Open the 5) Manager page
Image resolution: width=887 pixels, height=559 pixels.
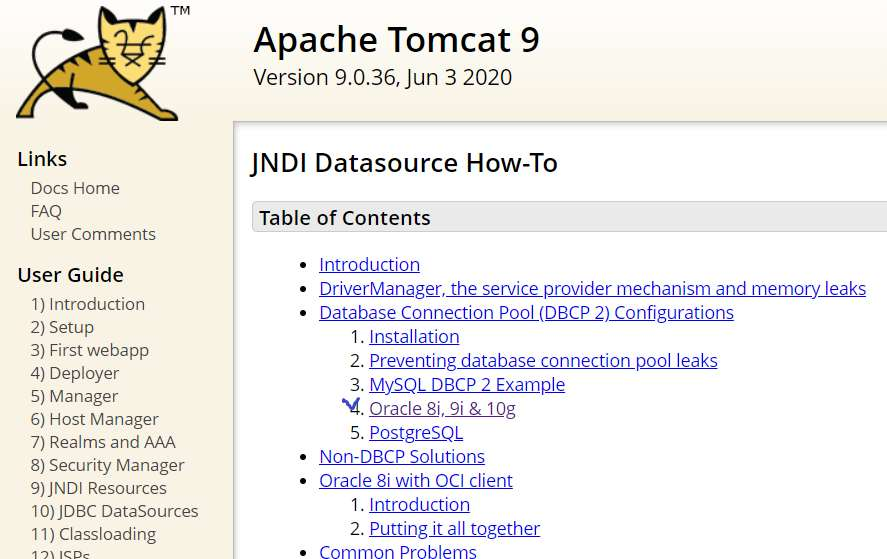point(74,396)
